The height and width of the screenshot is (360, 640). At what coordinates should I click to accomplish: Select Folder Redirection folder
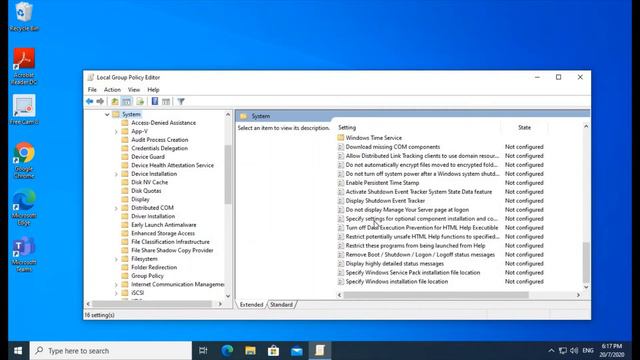(154, 267)
